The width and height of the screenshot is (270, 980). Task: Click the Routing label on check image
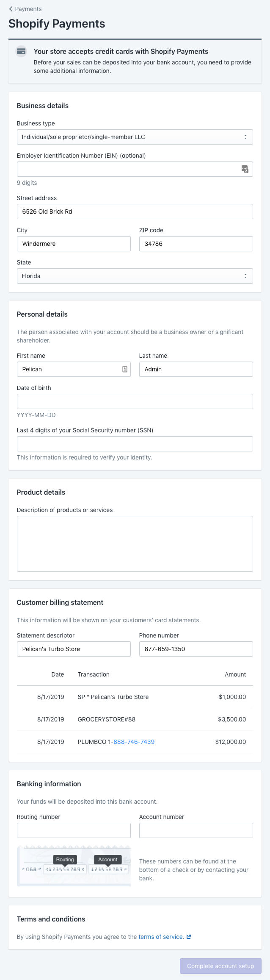65,860
